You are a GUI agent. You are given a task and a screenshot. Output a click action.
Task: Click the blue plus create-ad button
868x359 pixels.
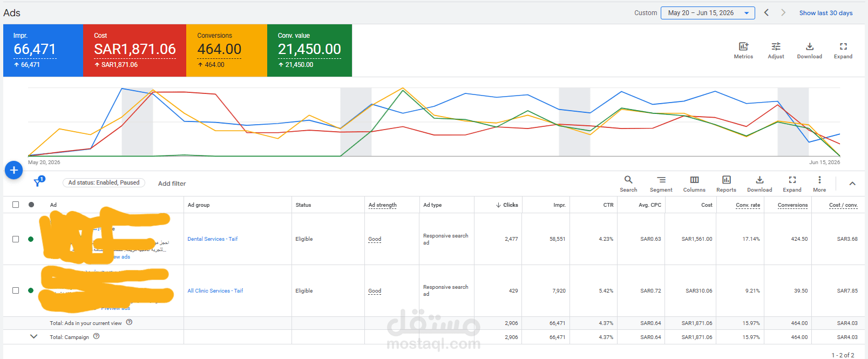pos(14,170)
